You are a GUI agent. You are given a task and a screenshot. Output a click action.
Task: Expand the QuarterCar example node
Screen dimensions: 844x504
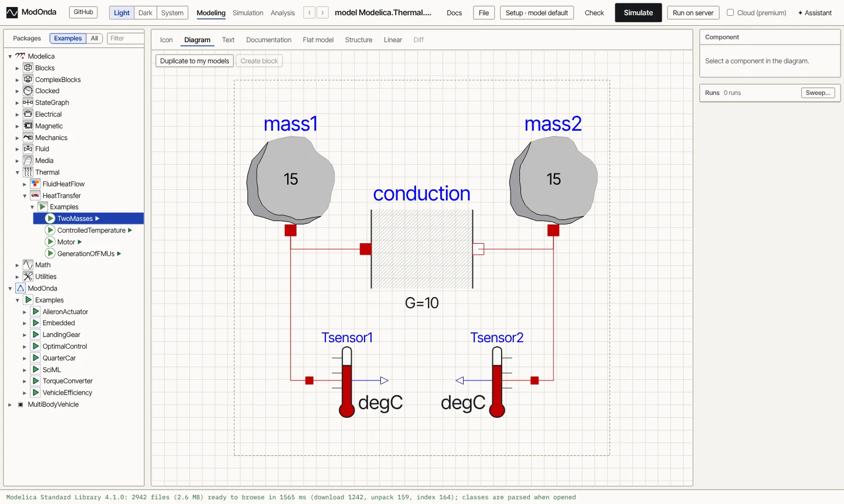25,359
